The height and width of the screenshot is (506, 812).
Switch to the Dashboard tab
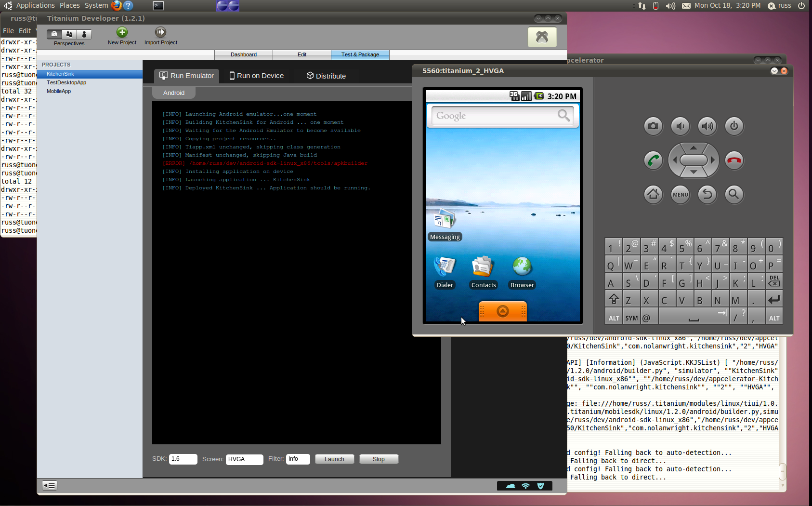[x=244, y=54]
